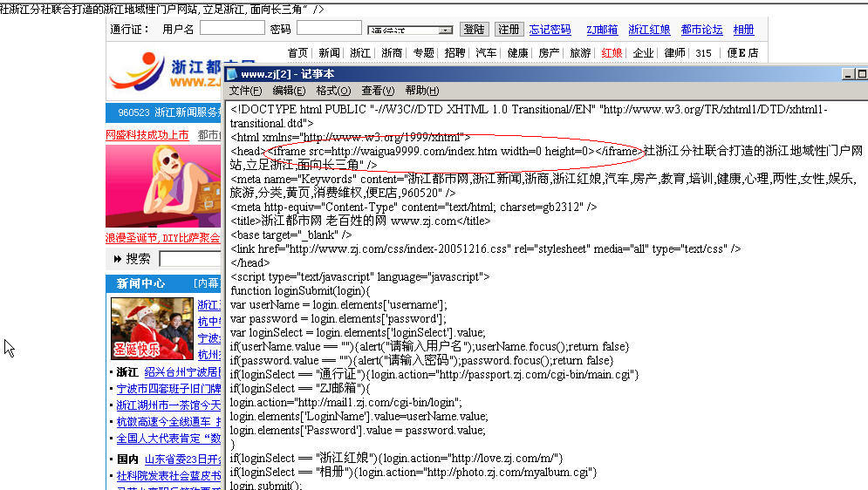
Task: Click the 960523 浙江新闻服务 banner
Action: click(164, 112)
